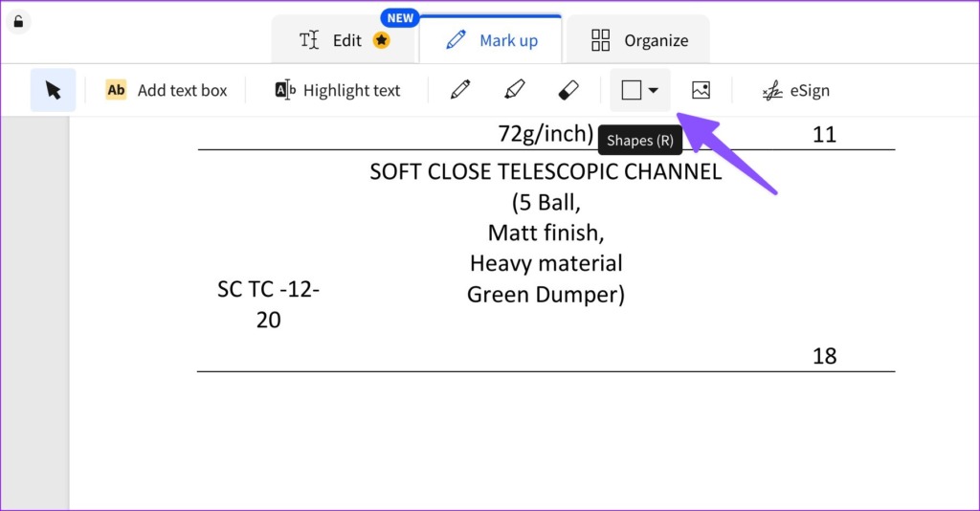Click the gold star premium badge on Edit
The width and height of the screenshot is (980, 511).
[382, 40]
